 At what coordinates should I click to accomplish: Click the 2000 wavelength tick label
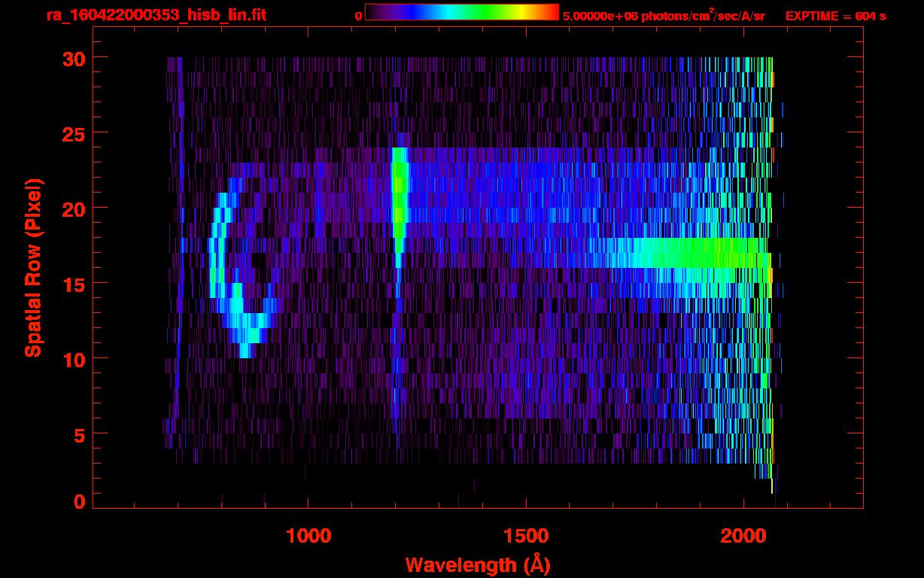(x=743, y=536)
